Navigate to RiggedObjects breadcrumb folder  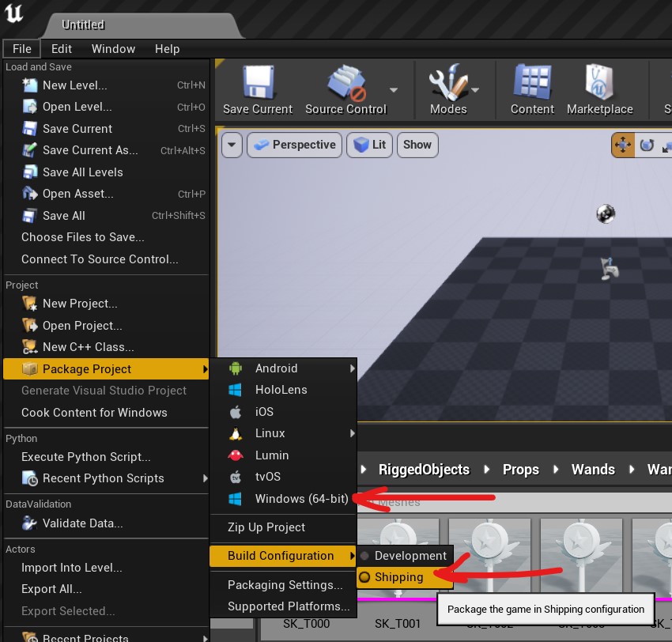click(424, 470)
